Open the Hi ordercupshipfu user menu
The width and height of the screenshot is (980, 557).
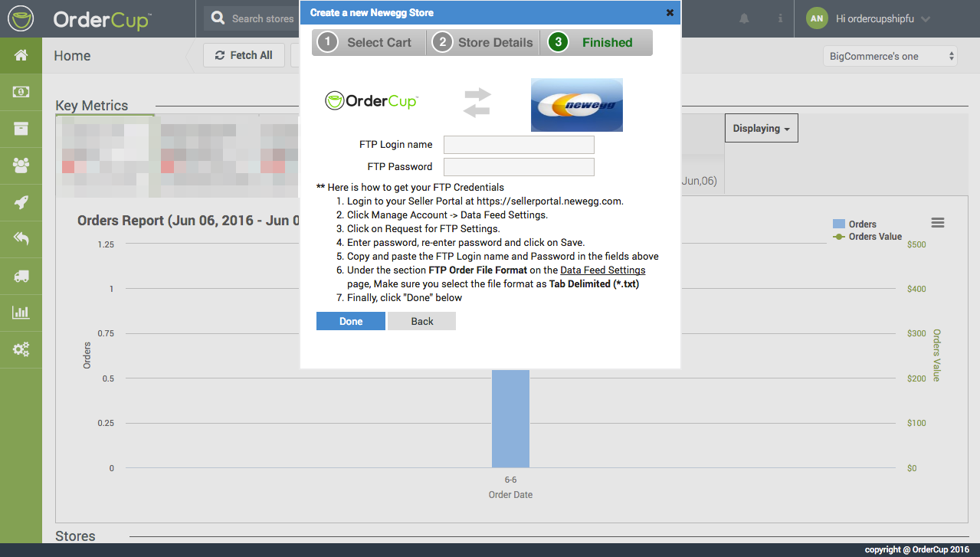click(882, 18)
